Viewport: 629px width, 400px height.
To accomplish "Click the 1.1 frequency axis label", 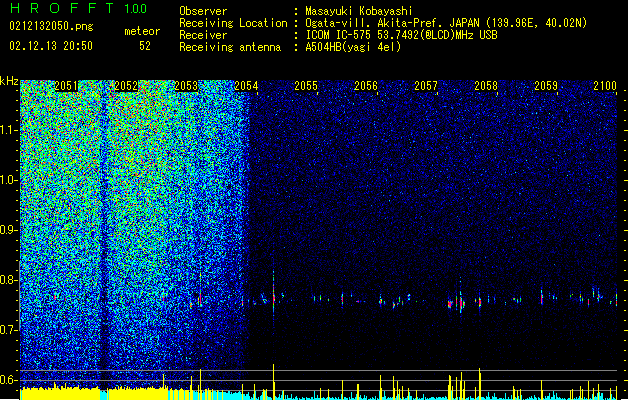I will pos(9,130).
